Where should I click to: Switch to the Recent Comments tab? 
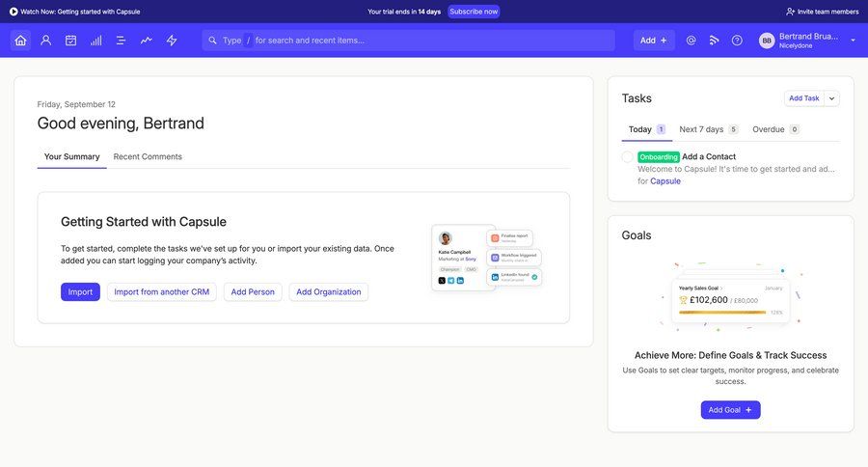pos(148,156)
